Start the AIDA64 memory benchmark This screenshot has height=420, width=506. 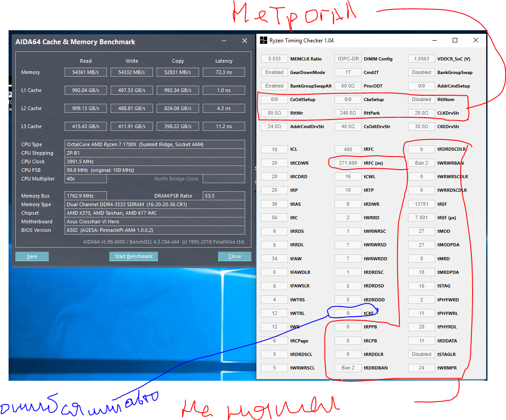pos(134,256)
